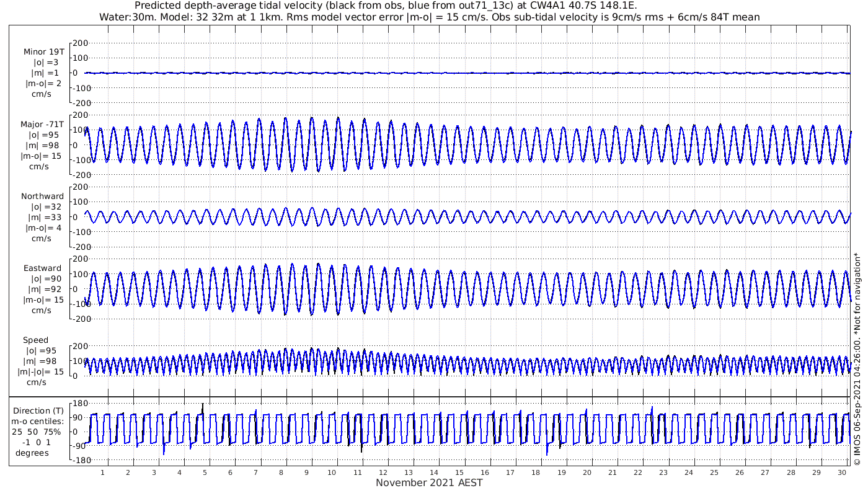Image resolution: width=868 pixels, height=496 pixels.
Task: Click the '|m| =98' value under Major -71T
Action: (43, 146)
